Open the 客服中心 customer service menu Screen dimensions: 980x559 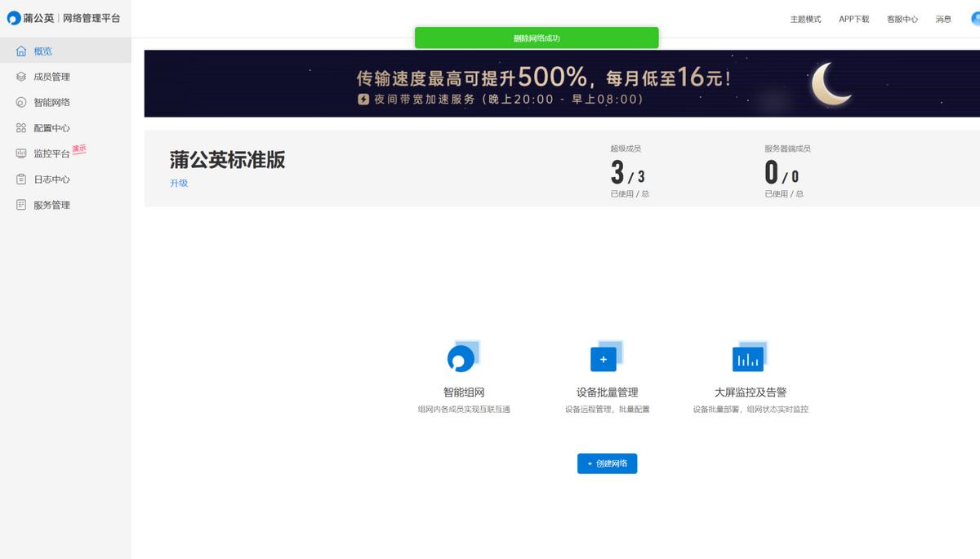coord(902,19)
